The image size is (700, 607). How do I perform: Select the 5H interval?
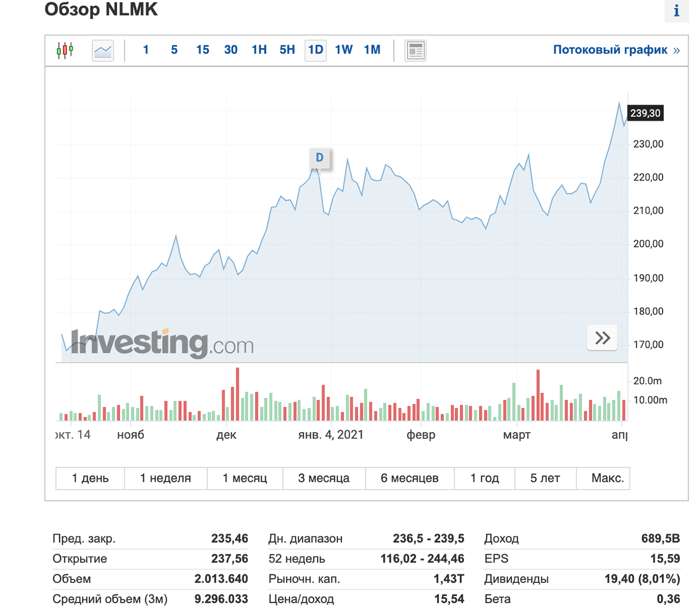[287, 50]
